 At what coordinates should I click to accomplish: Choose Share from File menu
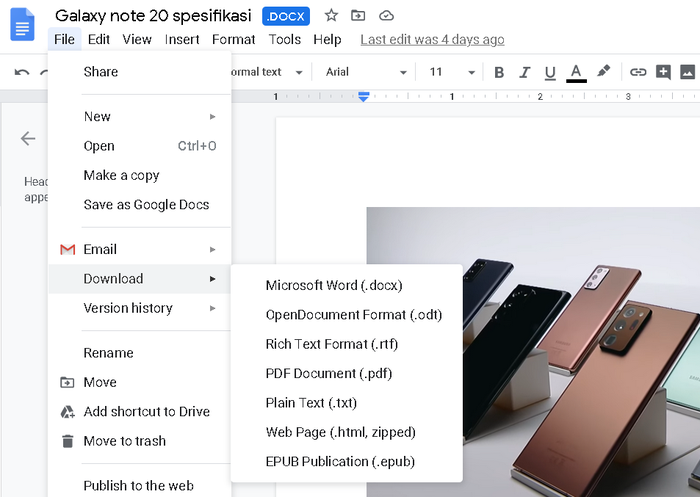(140, 72)
